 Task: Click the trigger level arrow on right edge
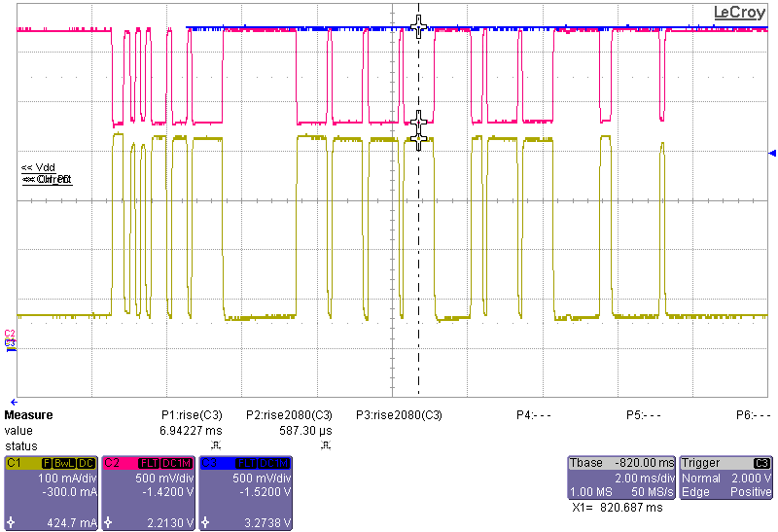point(772,154)
